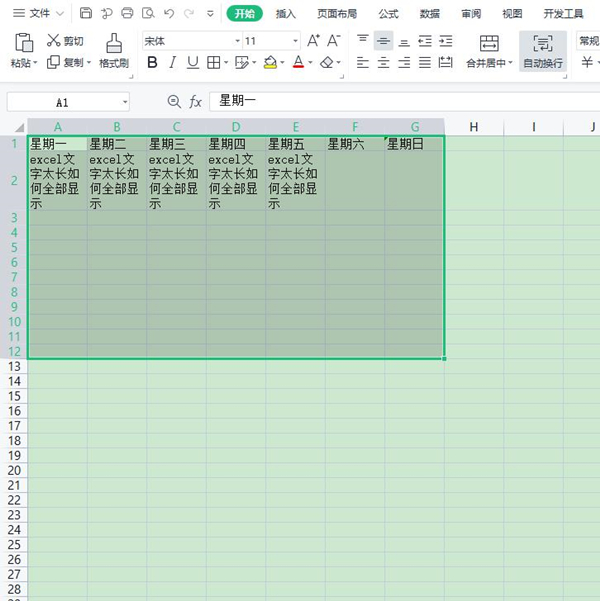Click the Undo arrow icon
The image size is (600, 601).
click(x=168, y=13)
